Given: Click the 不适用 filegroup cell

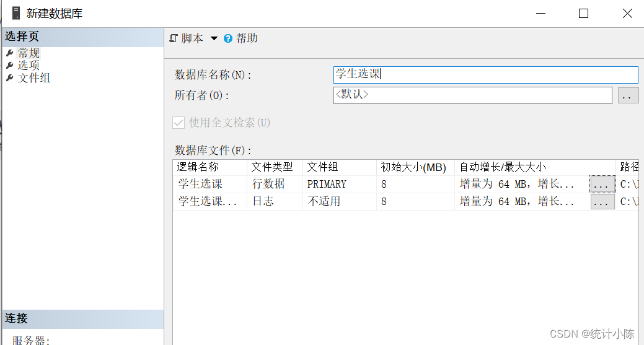Looking at the screenshot, I should coord(340,201).
